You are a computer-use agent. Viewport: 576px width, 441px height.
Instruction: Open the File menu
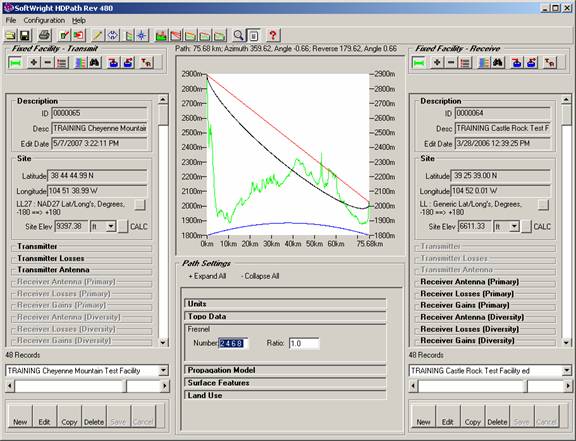coord(11,21)
